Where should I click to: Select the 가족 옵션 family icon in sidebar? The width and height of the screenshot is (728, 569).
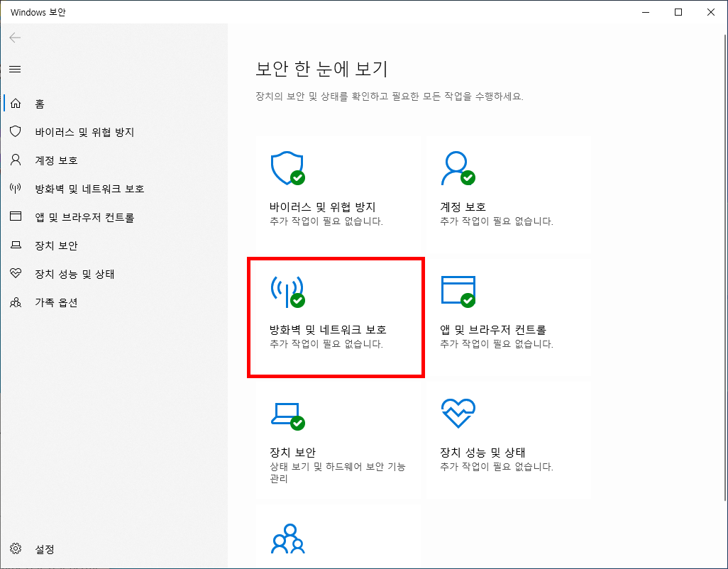15,302
